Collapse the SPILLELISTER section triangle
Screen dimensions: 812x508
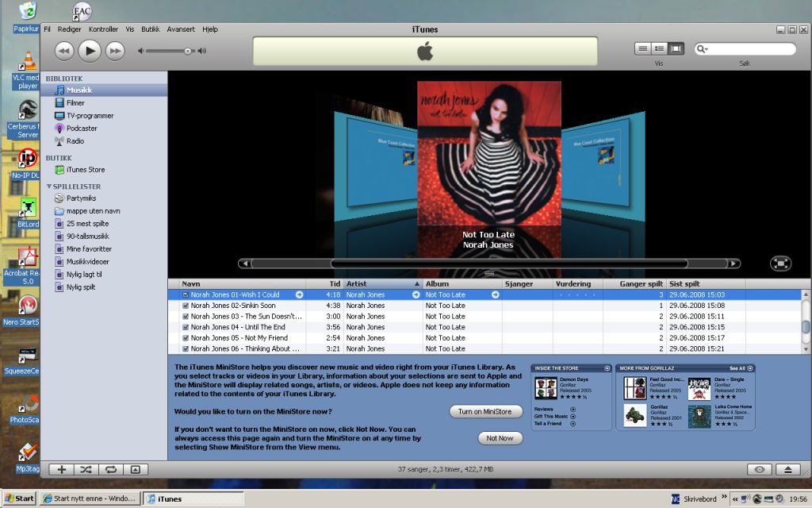click(x=49, y=186)
